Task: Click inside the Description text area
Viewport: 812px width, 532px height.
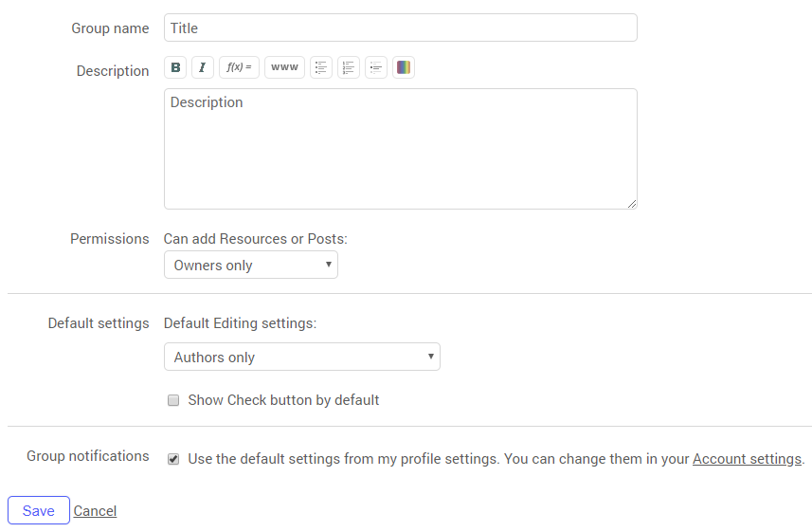Action: pos(400,149)
